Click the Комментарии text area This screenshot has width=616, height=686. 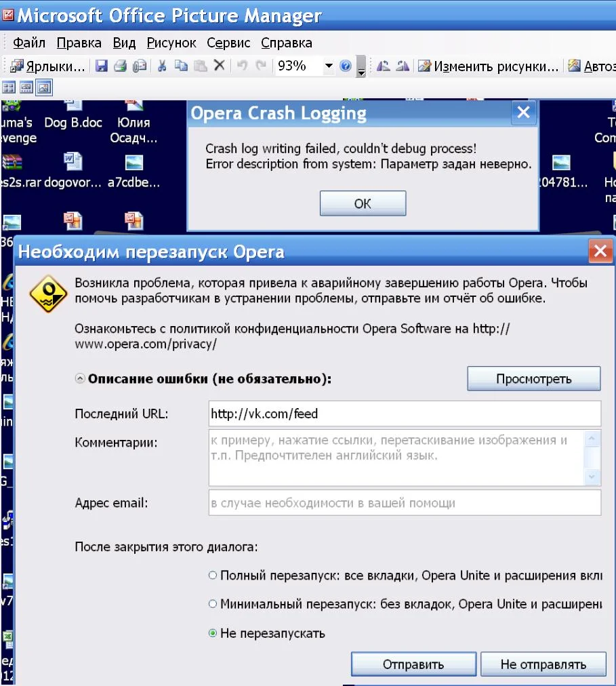tap(397, 458)
